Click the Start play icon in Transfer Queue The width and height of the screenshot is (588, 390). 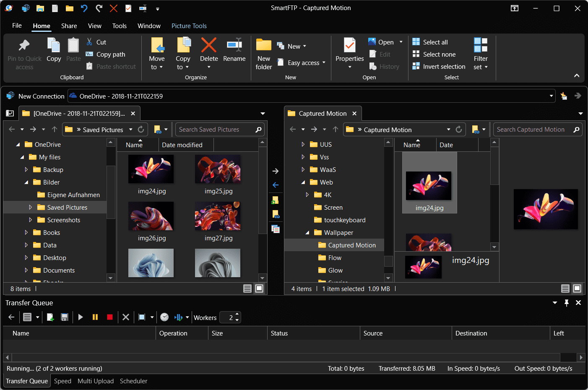pos(81,317)
